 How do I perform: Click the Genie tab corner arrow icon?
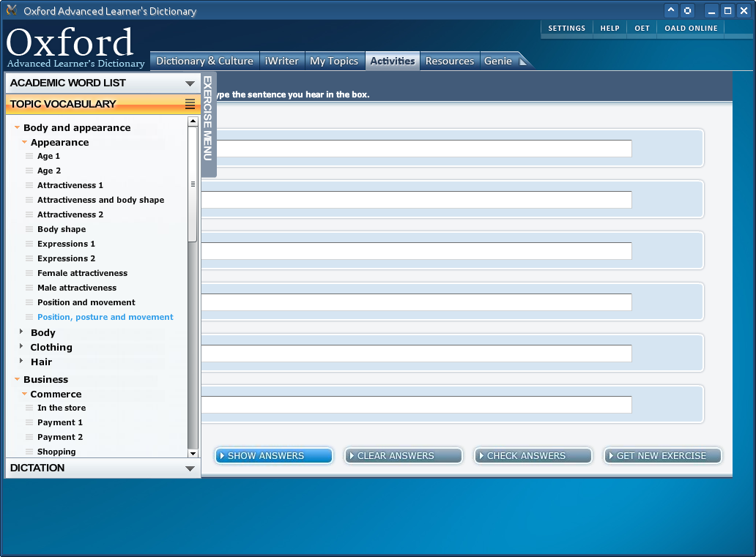pos(522,61)
